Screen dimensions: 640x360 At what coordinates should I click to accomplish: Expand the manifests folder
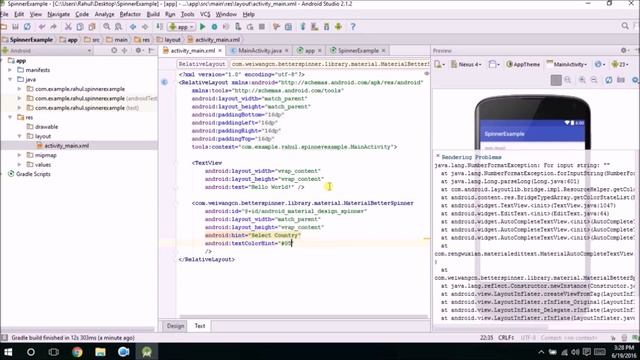(10, 70)
